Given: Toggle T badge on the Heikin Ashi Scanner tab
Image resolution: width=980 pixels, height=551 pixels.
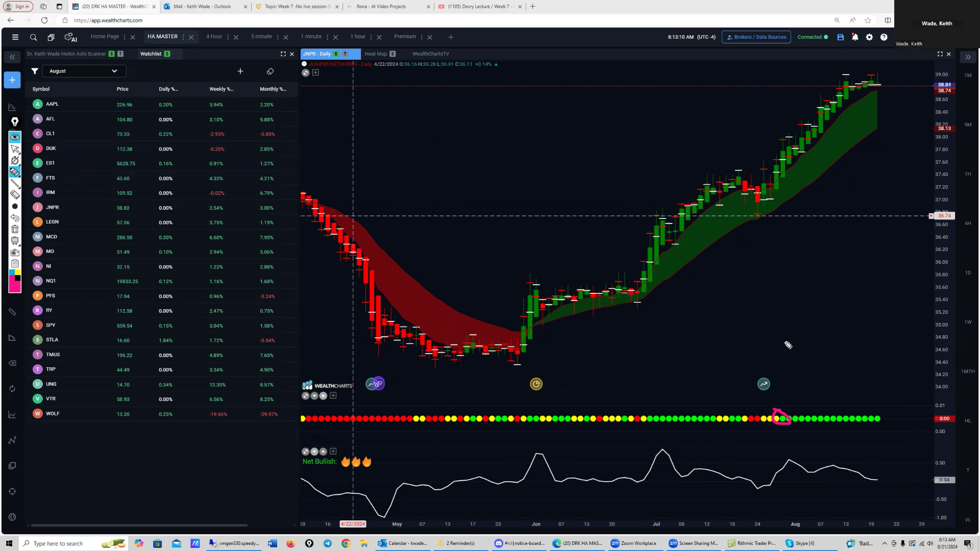Looking at the screenshot, I should pos(120,54).
